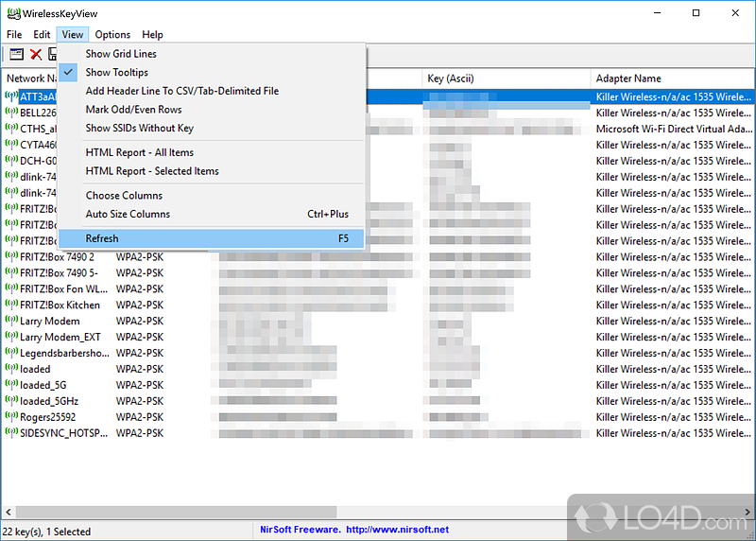Toggle Show Grid Lines option

pos(211,54)
